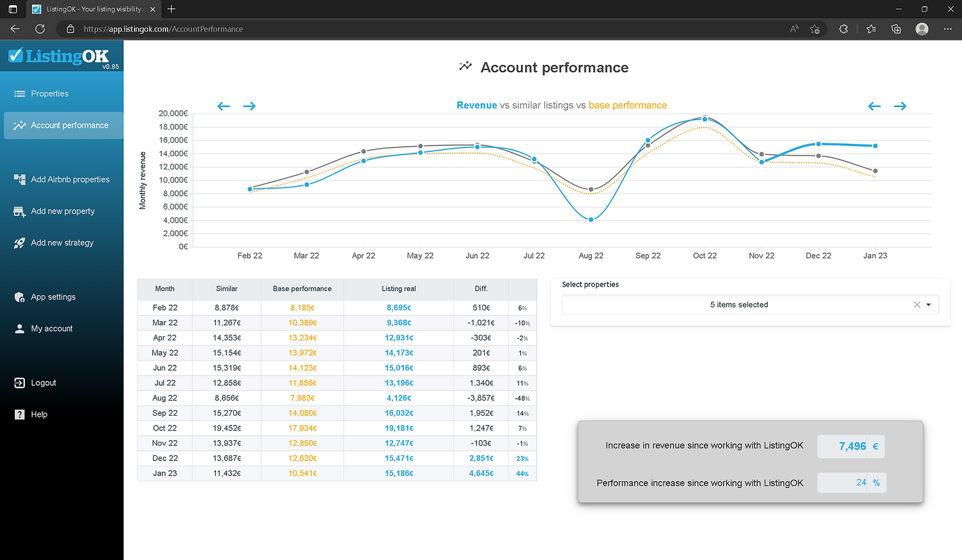
Task: Click the rocket icon for new strategy
Action: point(19,243)
